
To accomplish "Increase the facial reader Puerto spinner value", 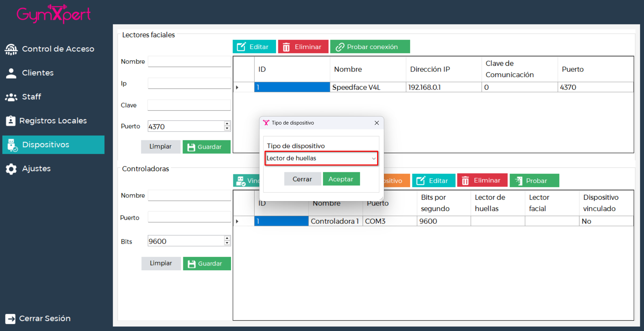I will pyautogui.click(x=227, y=124).
